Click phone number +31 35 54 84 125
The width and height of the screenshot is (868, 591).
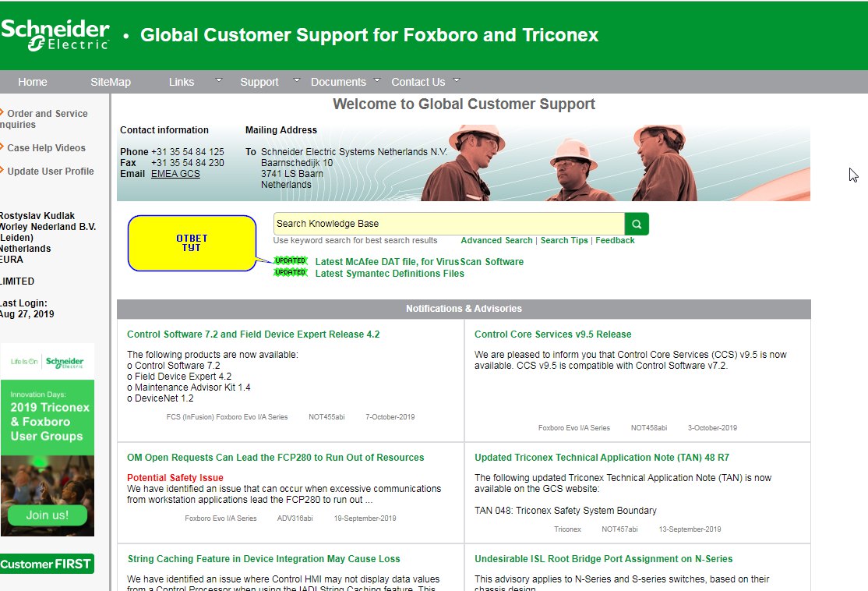[x=188, y=152]
